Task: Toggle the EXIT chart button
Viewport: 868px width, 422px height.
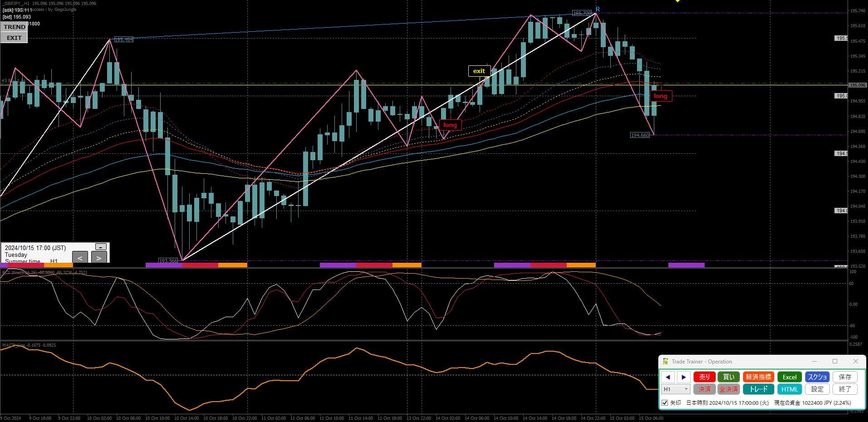Action: pos(14,38)
